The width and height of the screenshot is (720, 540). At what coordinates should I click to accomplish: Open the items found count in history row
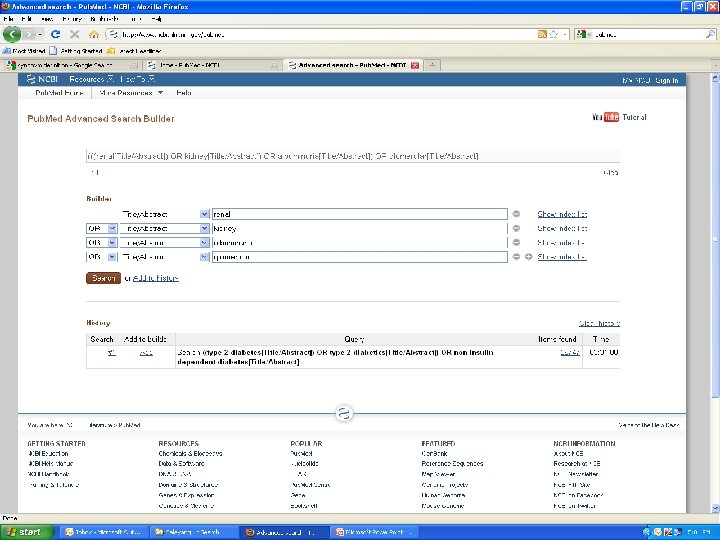(x=570, y=353)
